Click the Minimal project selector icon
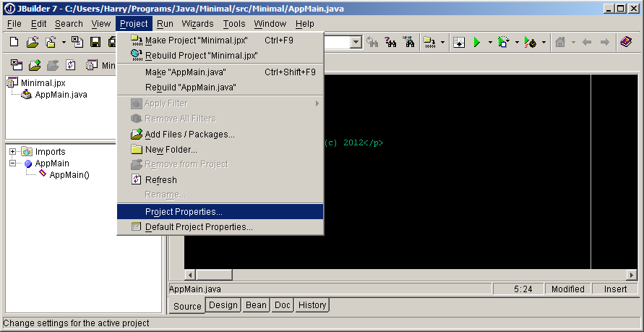644x332 pixels. 93,65
